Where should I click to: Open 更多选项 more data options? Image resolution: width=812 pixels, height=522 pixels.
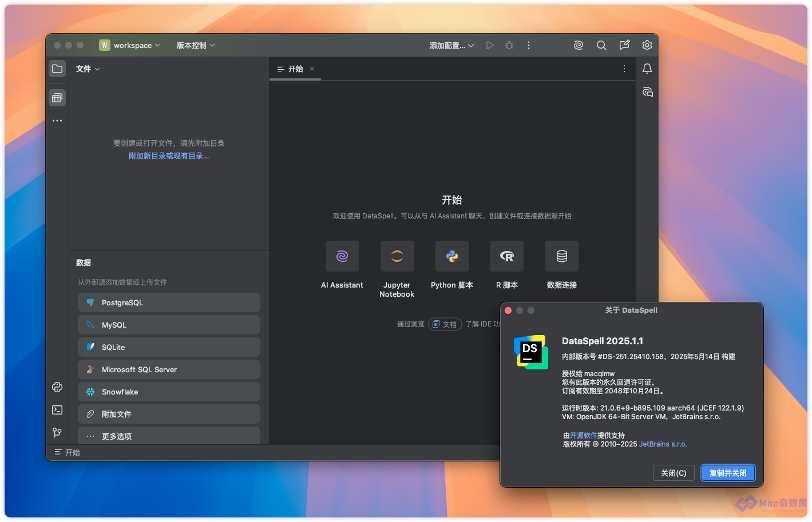[169, 436]
